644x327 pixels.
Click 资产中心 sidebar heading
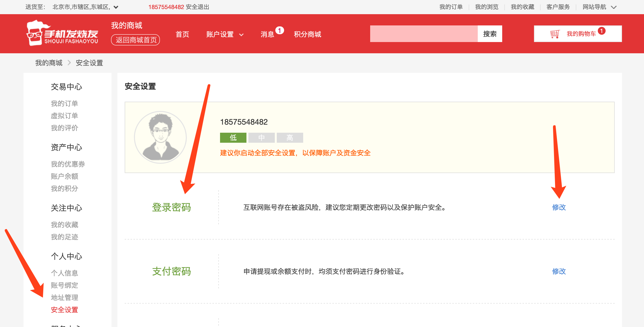(x=66, y=147)
